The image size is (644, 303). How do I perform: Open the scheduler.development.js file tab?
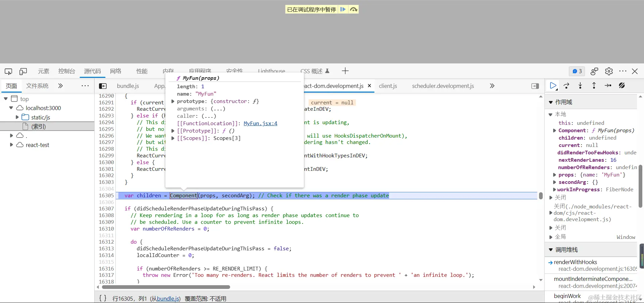coord(443,86)
